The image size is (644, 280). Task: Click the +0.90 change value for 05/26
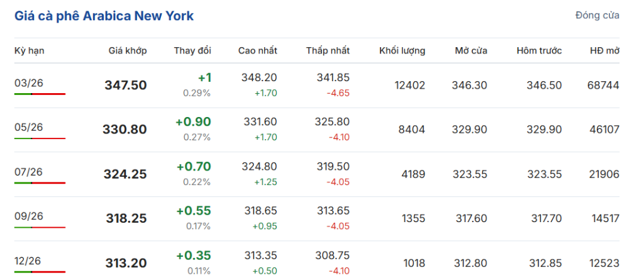(193, 121)
